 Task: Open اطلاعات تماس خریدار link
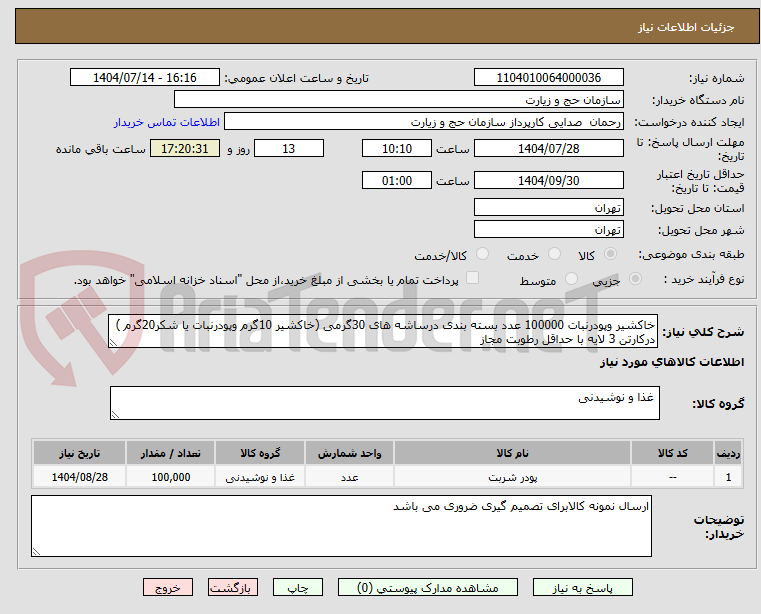[167, 122]
